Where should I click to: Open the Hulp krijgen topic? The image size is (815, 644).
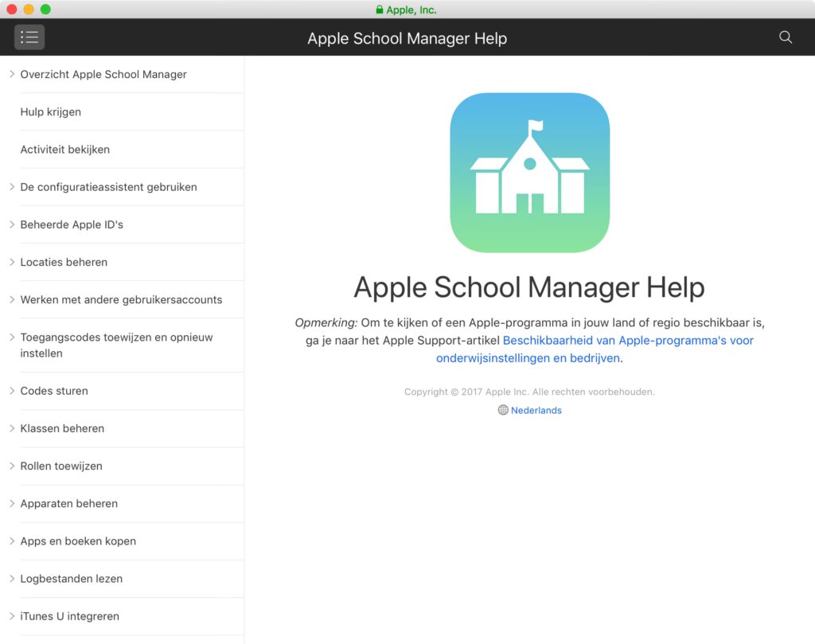coord(51,112)
